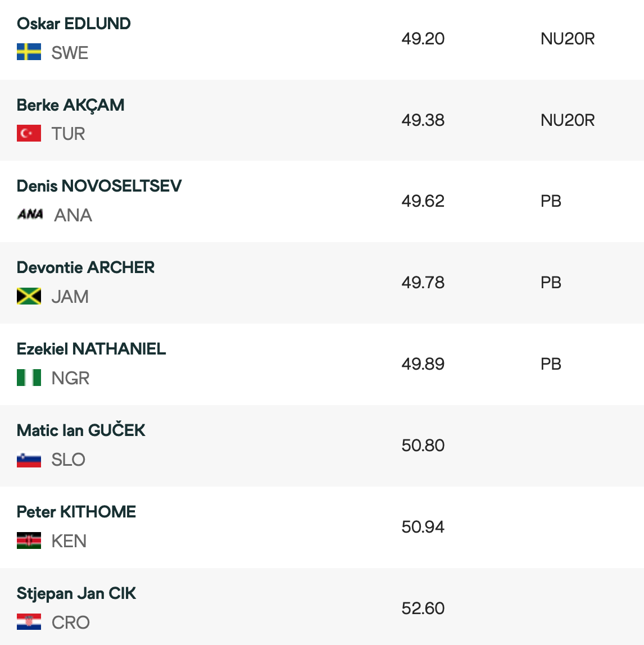Click the 52.60 result time
The width and height of the screenshot is (644, 645).
point(423,608)
